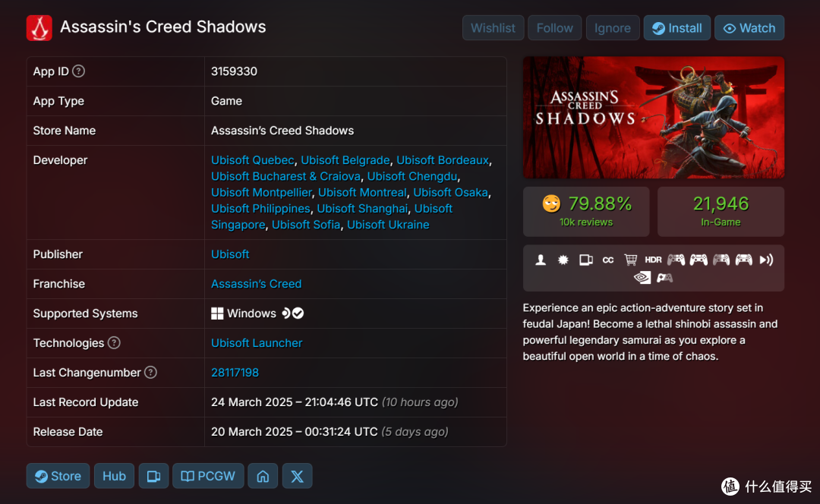Click the CC captions icon
Image resolution: width=820 pixels, height=504 pixels.
[608, 260]
